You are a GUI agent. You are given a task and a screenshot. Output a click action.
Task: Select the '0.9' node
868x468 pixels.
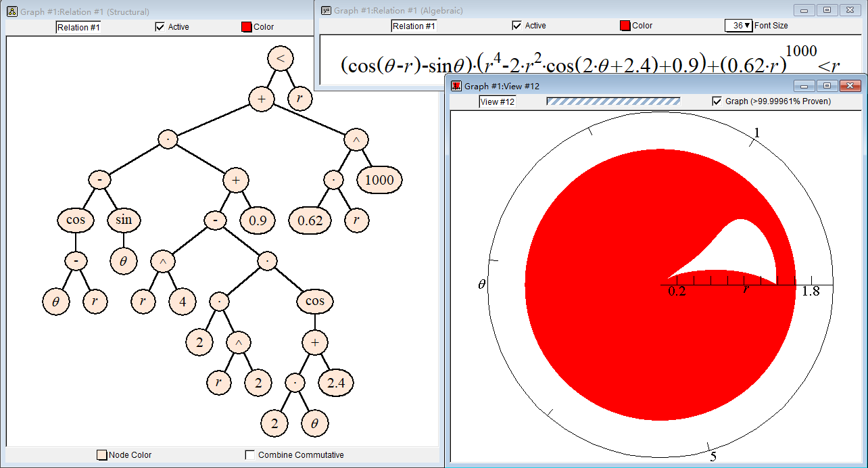(x=258, y=220)
